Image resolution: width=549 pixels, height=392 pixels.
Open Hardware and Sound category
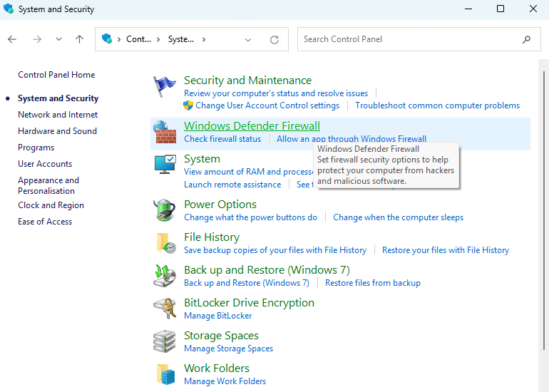[x=57, y=131]
